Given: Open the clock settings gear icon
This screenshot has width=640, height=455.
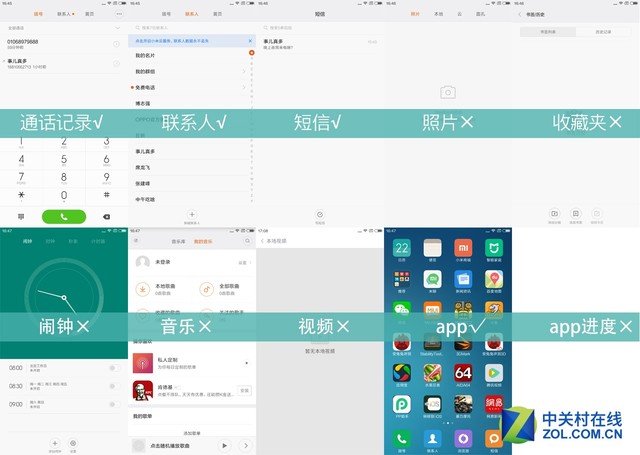Looking at the screenshot, I should 73,443.
